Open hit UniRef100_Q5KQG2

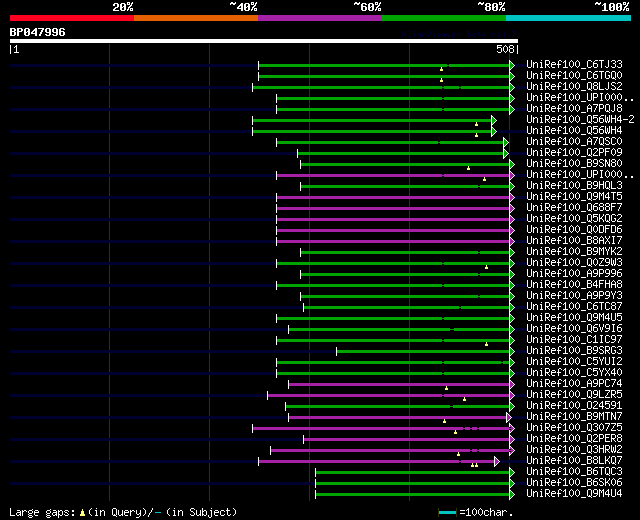tap(574, 218)
